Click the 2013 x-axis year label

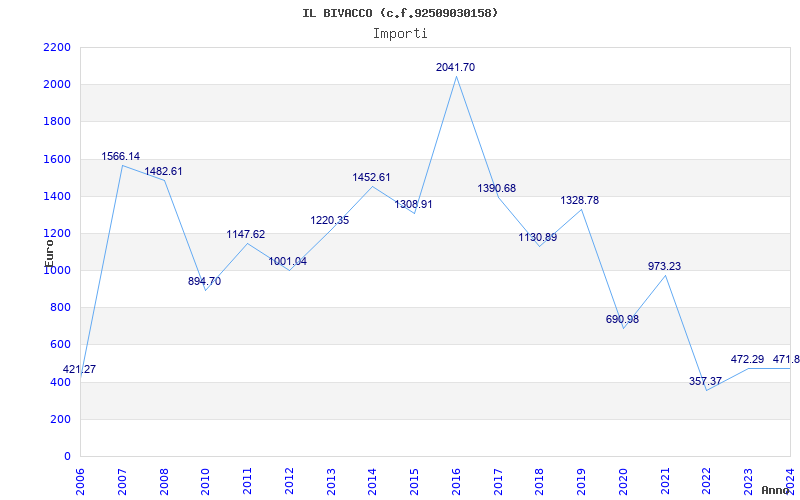[x=331, y=482]
